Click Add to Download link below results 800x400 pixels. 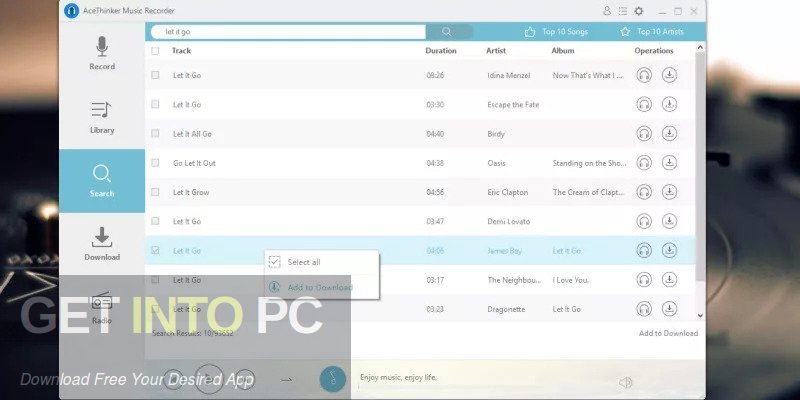tap(668, 333)
